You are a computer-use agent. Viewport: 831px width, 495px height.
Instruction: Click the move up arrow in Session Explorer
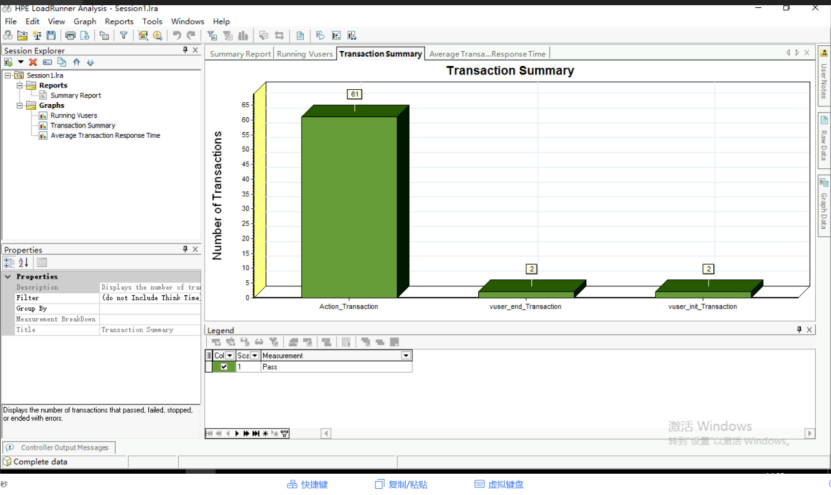pos(76,63)
